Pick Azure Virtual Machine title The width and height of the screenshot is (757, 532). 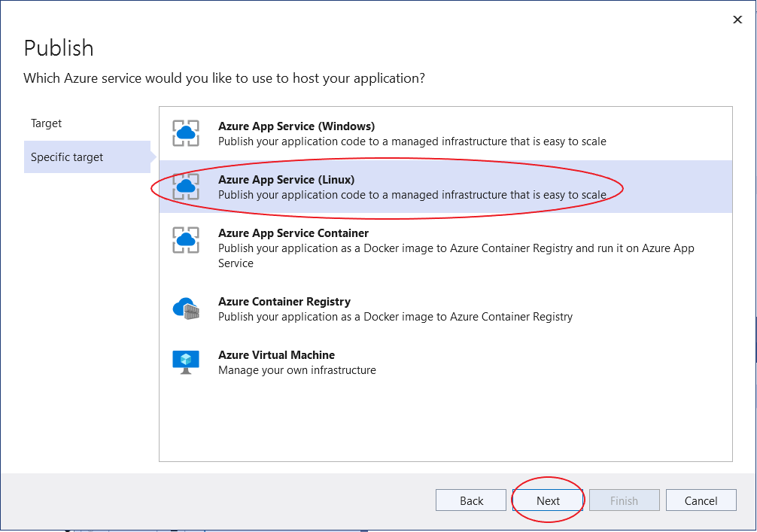277,355
